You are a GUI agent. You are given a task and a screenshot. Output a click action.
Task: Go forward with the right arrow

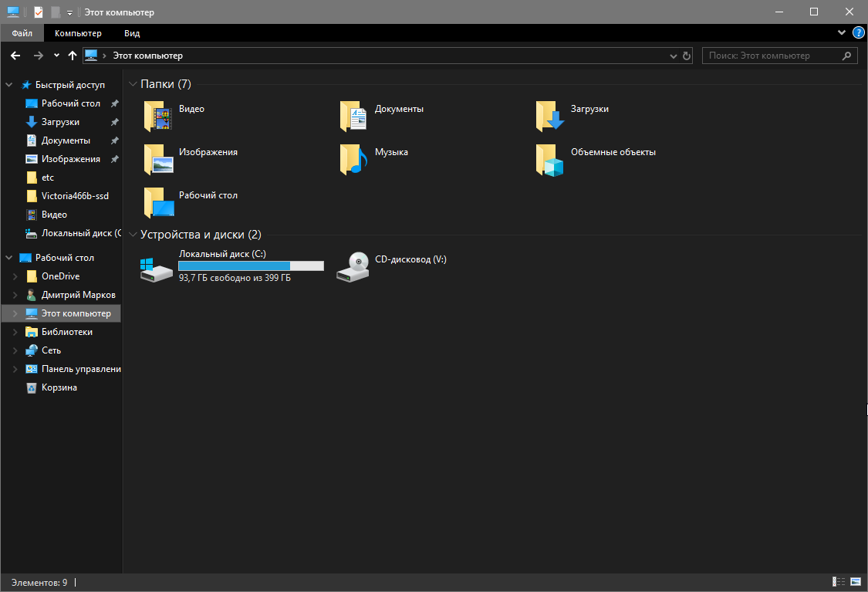(x=39, y=56)
